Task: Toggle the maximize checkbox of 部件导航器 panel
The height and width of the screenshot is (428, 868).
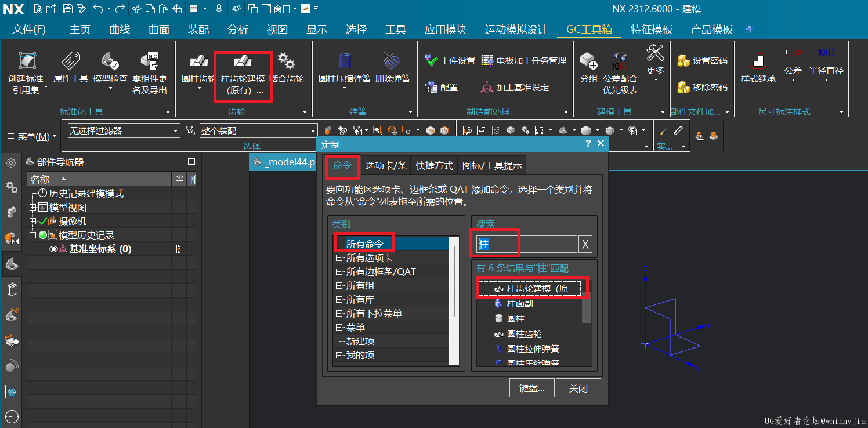Action: tap(191, 162)
